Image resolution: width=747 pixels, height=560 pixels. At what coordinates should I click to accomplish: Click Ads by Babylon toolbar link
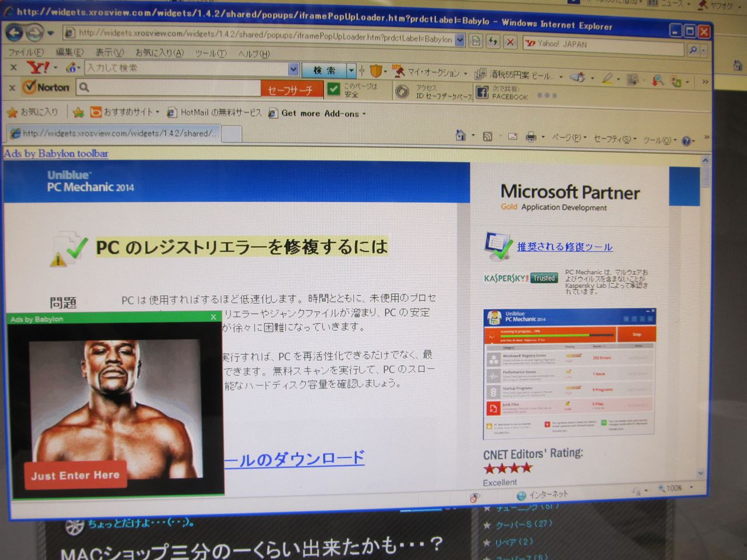click(x=56, y=153)
